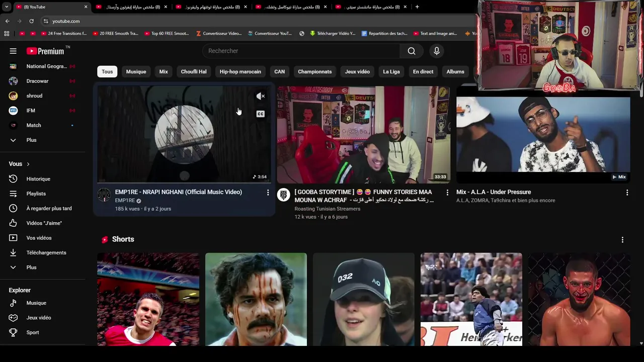Expand Vous section with Plus

(x=42, y=267)
